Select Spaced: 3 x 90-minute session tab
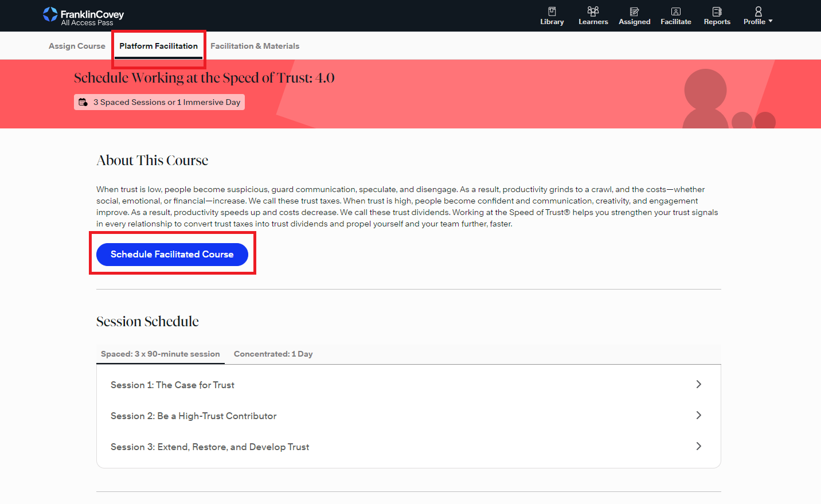This screenshot has height=504, width=821. 160,354
